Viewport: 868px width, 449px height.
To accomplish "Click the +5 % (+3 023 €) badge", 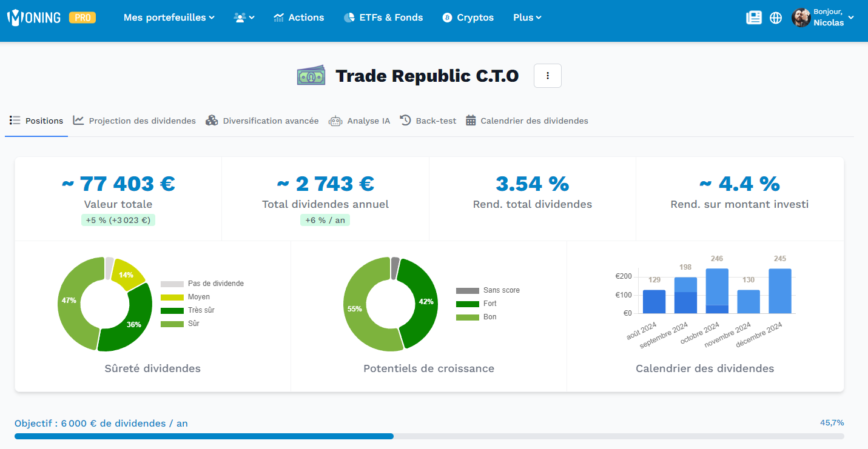I will pos(118,220).
